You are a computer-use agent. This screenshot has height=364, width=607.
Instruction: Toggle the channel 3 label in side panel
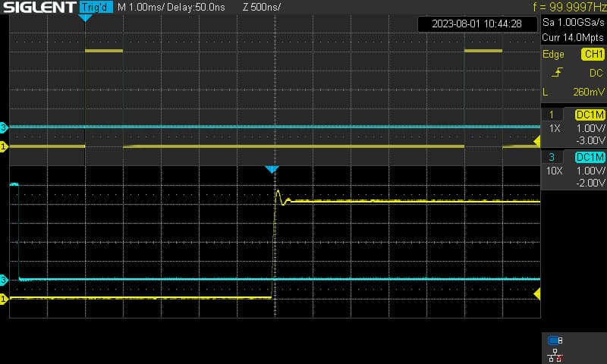tap(552, 157)
